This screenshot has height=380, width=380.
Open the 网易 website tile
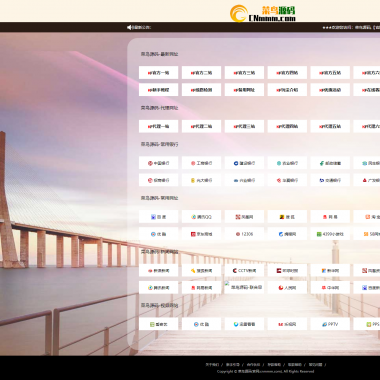tap(330, 217)
